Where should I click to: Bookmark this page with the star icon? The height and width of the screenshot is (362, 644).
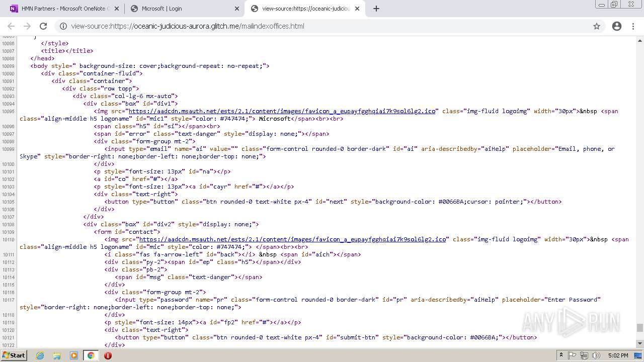pyautogui.click(x=597, y=26)
